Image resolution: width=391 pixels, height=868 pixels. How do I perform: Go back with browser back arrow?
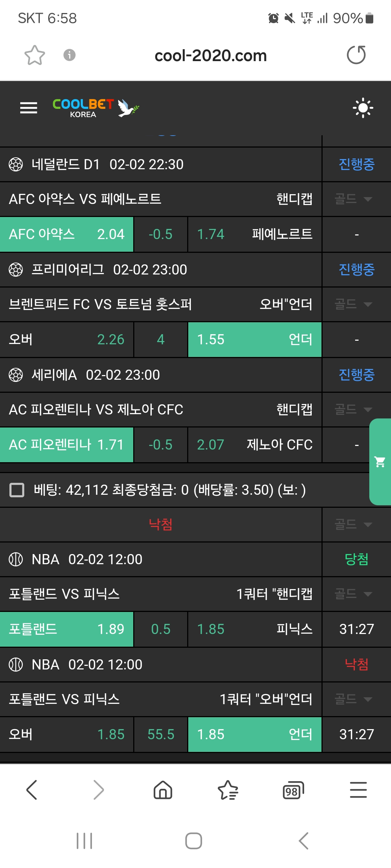[32, 790]
